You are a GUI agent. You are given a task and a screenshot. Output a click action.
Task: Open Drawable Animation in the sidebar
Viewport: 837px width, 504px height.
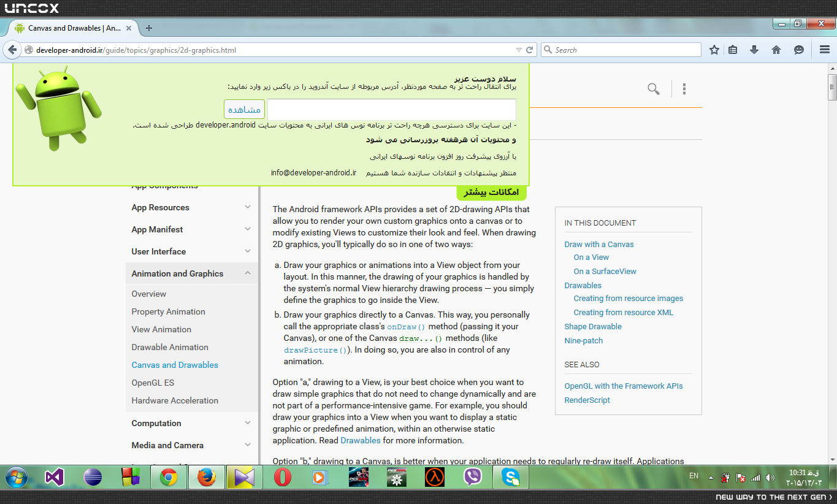tap(170, 347)
